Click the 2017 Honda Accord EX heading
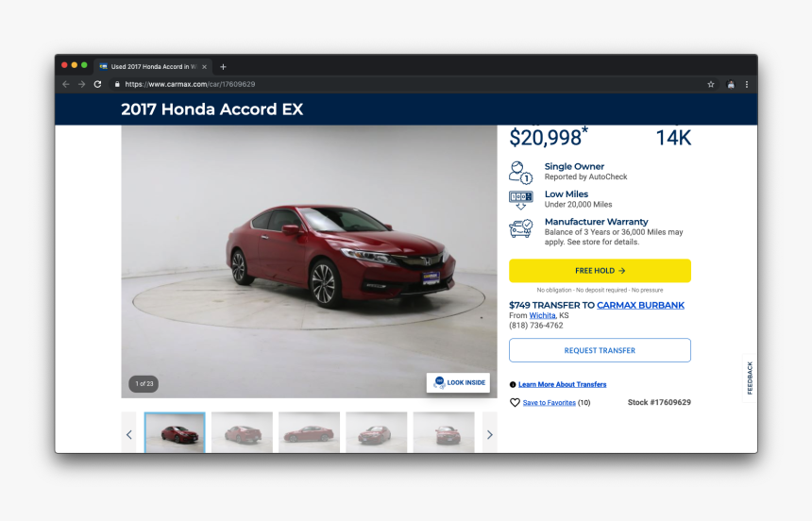 click(x=211, y=109)
